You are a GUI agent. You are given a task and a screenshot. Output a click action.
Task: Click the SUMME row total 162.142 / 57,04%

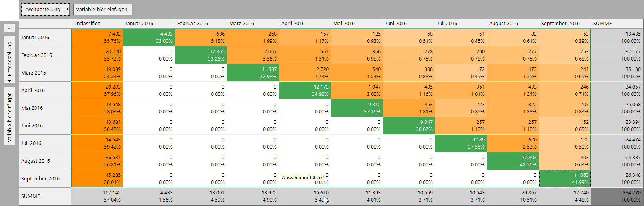(x=97, y=196)
